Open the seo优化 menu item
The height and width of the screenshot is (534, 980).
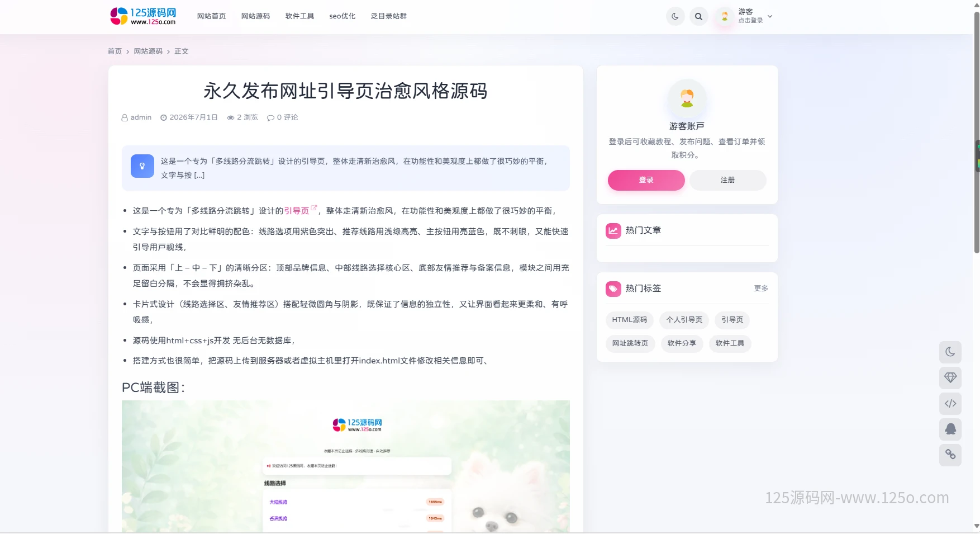(x=342, y=16)
